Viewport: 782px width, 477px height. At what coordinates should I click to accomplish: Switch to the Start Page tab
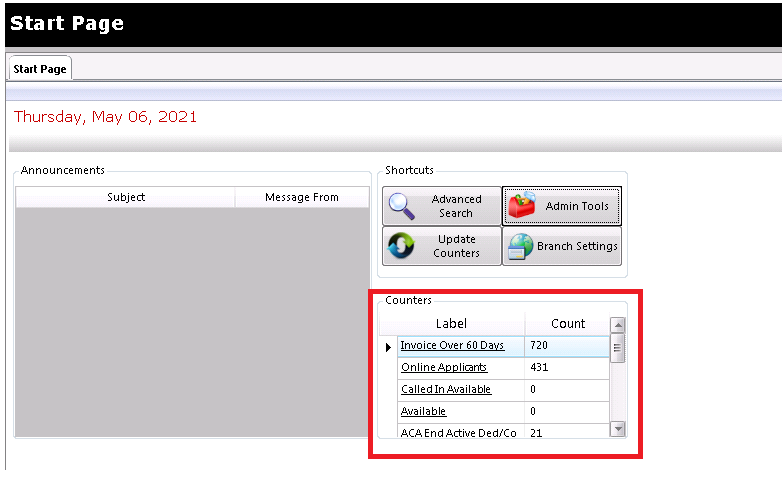point(39,69)
